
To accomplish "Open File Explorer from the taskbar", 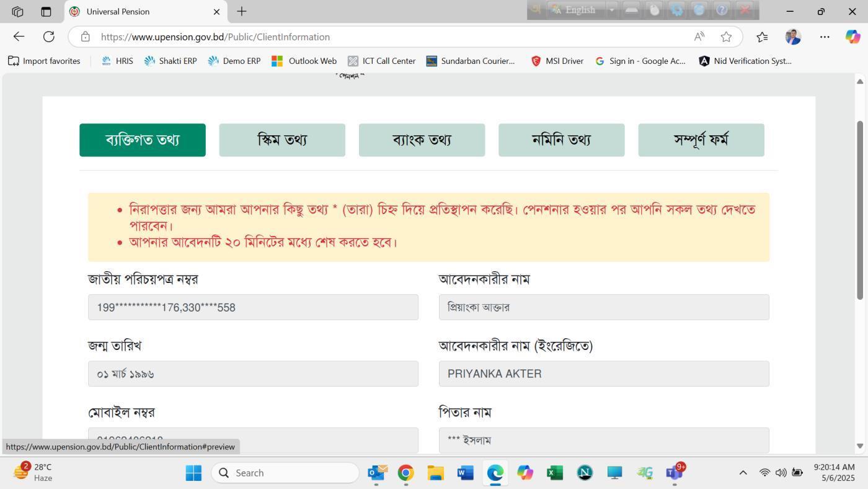I will coord(435,473).
